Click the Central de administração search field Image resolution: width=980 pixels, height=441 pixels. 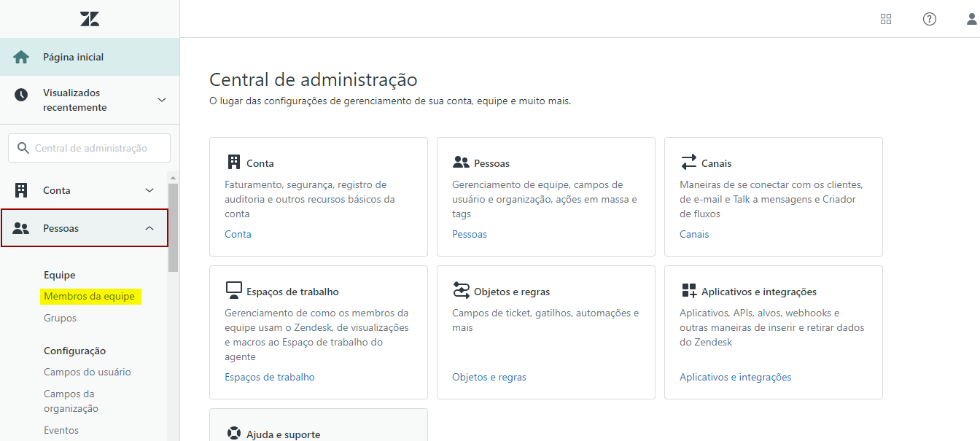[x=90, y=148]
